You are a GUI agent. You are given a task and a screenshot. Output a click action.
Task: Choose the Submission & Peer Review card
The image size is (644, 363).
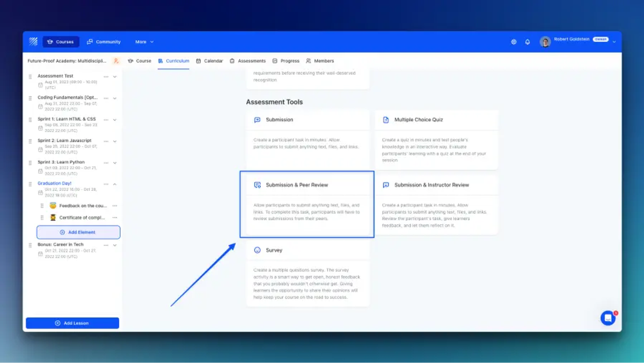point(307,204)
